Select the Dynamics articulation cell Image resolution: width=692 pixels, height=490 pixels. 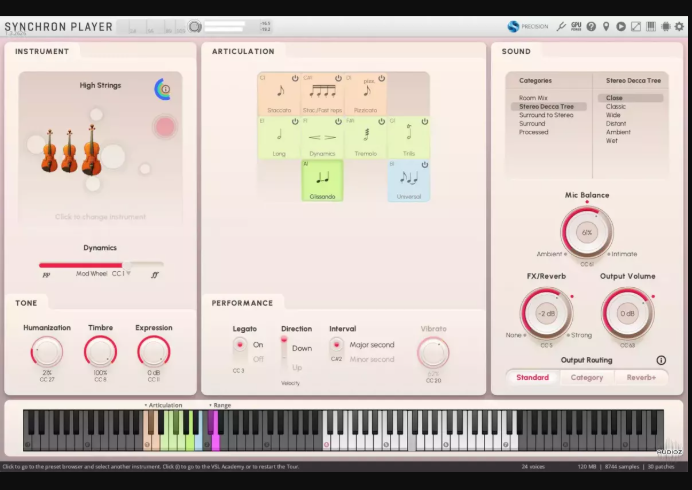[x=322, y=137]
